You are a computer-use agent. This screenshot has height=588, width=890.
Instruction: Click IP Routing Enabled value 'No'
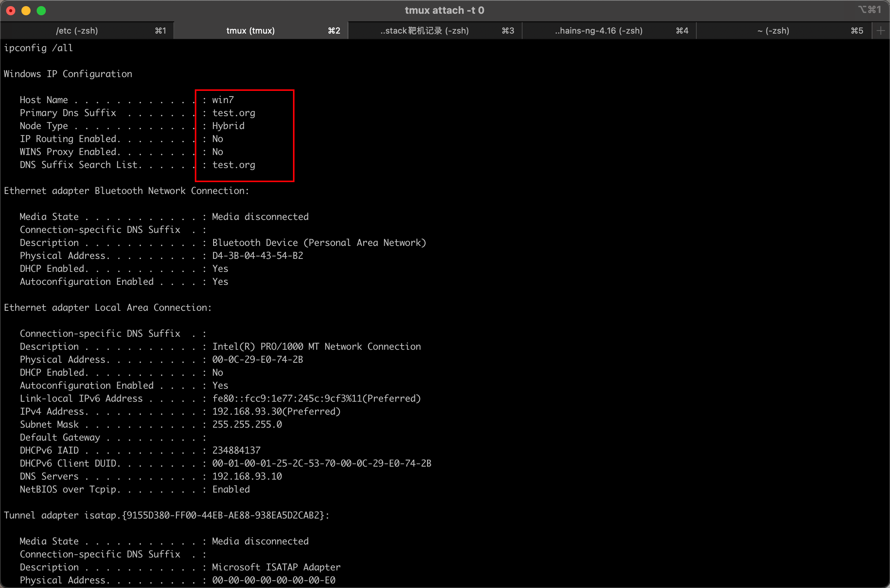[218, 139]
